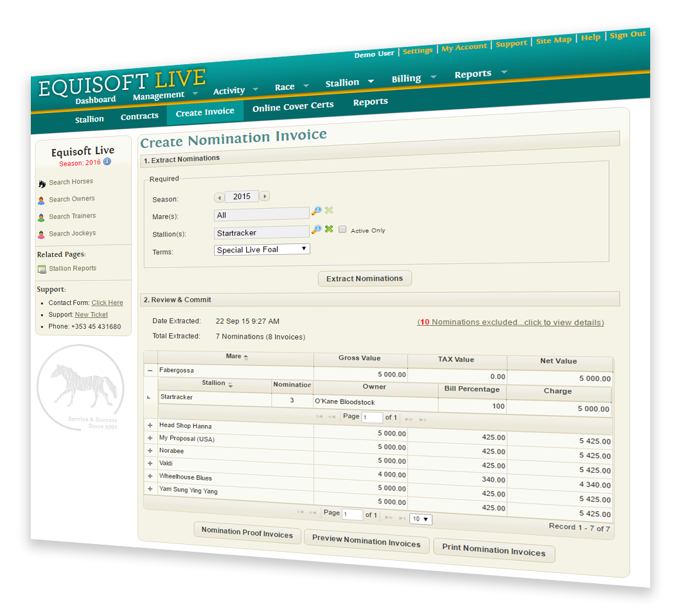Go to the Dashboard
Viewport: 681px width, 616px height.
96,100
